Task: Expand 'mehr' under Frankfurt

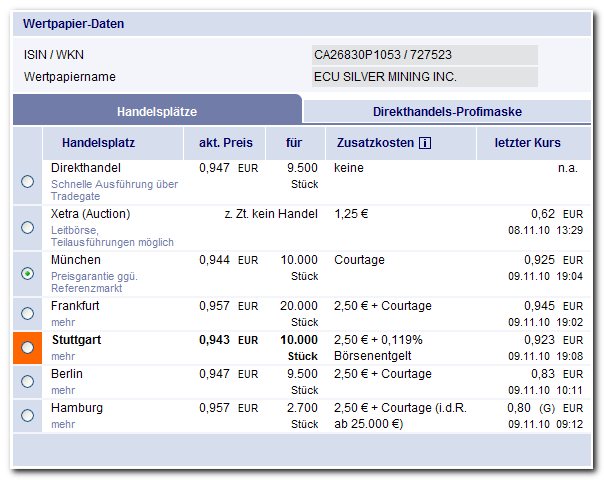Action: tap(63, 322)
